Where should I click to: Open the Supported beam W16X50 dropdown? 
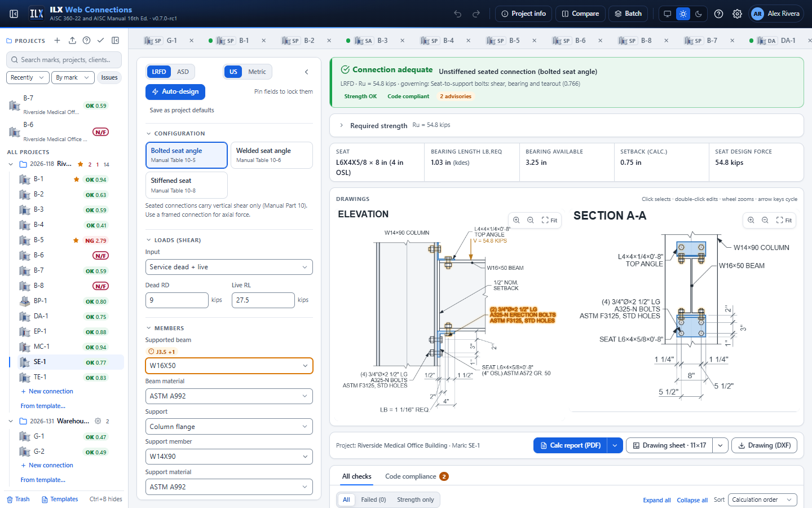pyautogui.click(x=229, y=366)
